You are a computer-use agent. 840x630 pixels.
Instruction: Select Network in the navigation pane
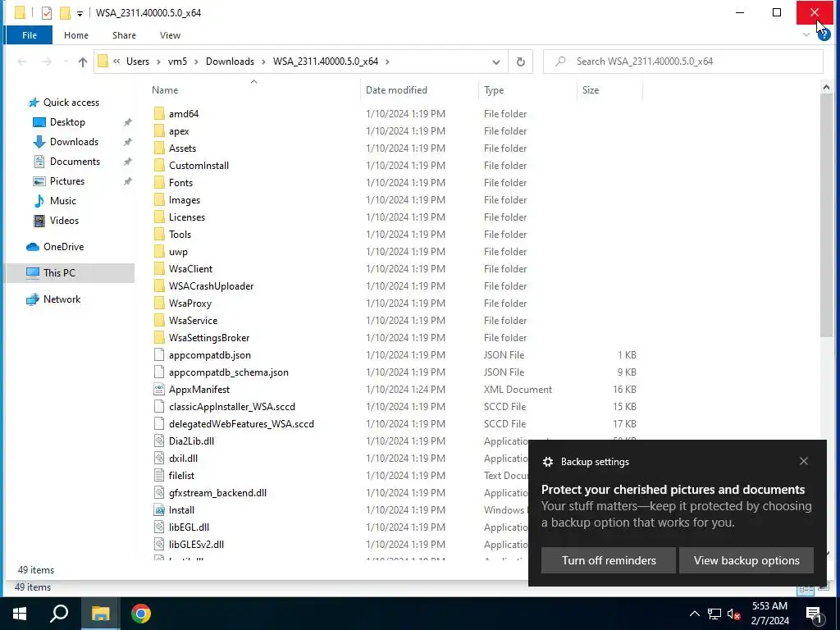pyautogui.click(x=62, y=299)
